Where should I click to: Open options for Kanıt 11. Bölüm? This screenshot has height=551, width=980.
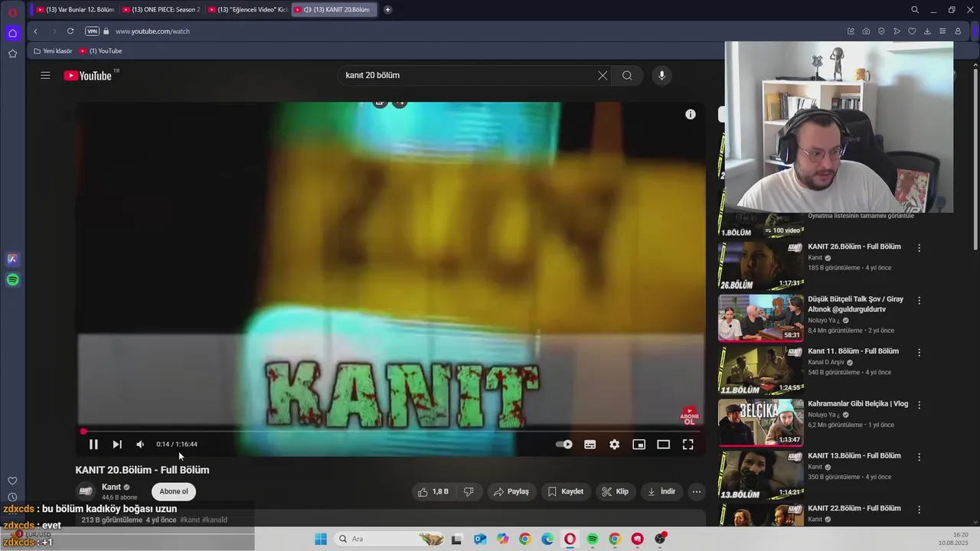tap(920, 352)
